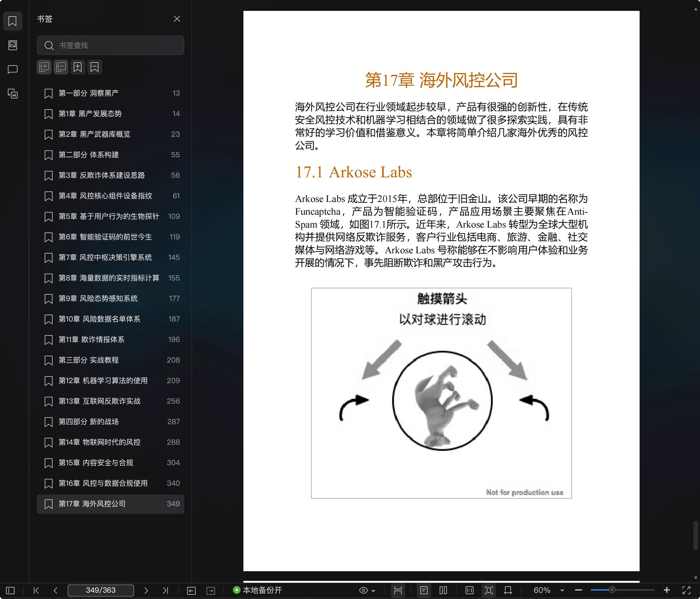Open bookmark 第4章 风控核心组件设备指纹
700x599 pixels.
tap(111, 196)
